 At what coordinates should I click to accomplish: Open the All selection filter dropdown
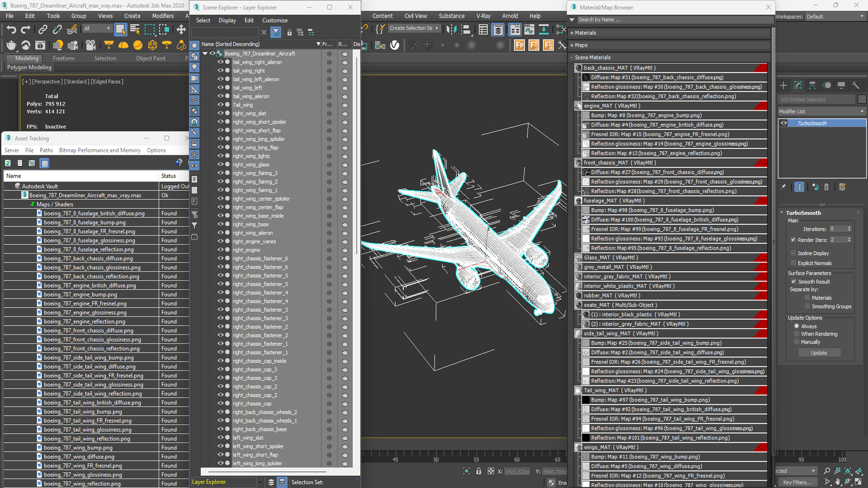point(97,28)
